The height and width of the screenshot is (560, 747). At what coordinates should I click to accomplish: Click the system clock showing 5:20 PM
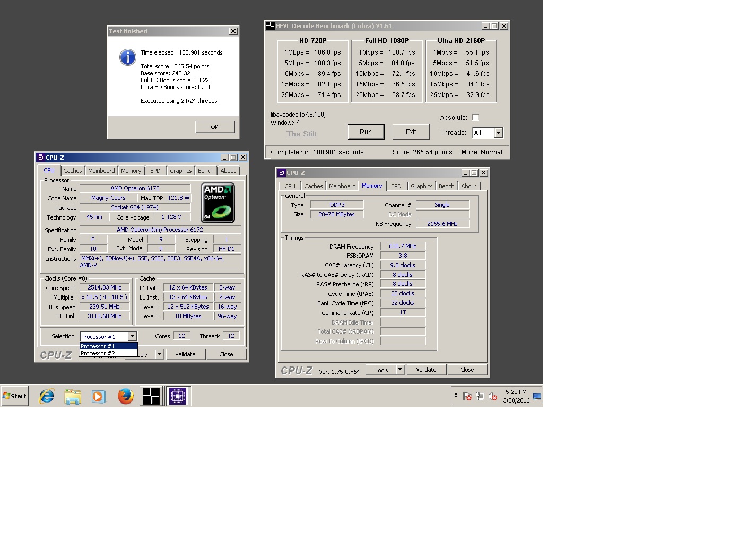(516, 396)
